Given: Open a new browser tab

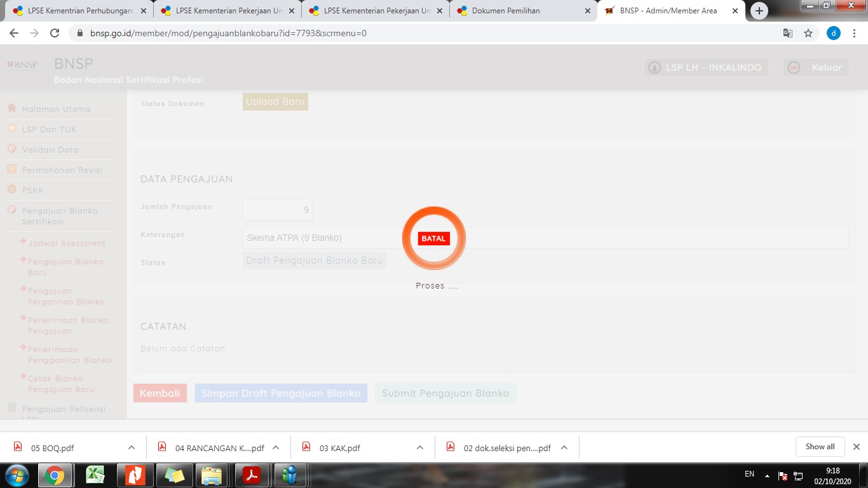Looking at the screenshot, I should pyautogui.click(x=759, y=11).
